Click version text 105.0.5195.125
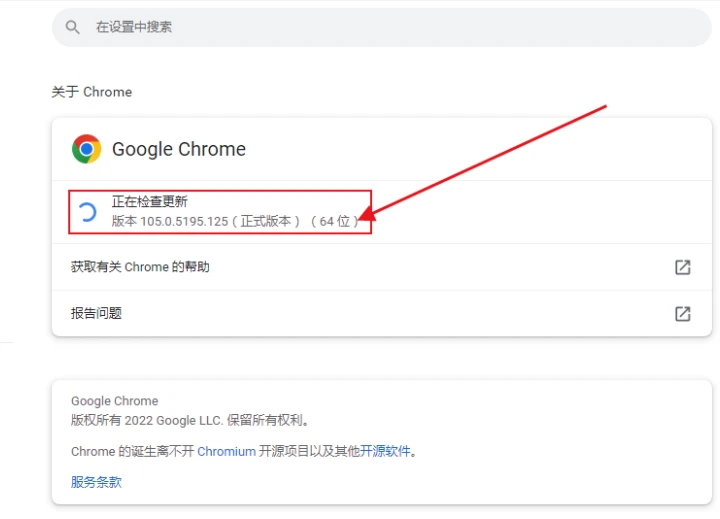 point(184,221)
